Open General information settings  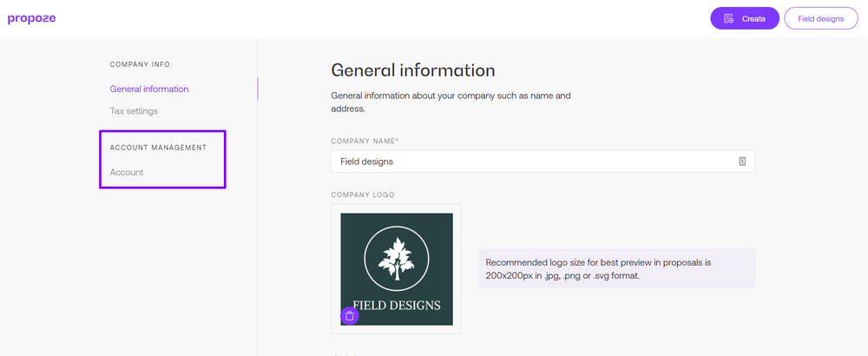(x=149, y=89)
